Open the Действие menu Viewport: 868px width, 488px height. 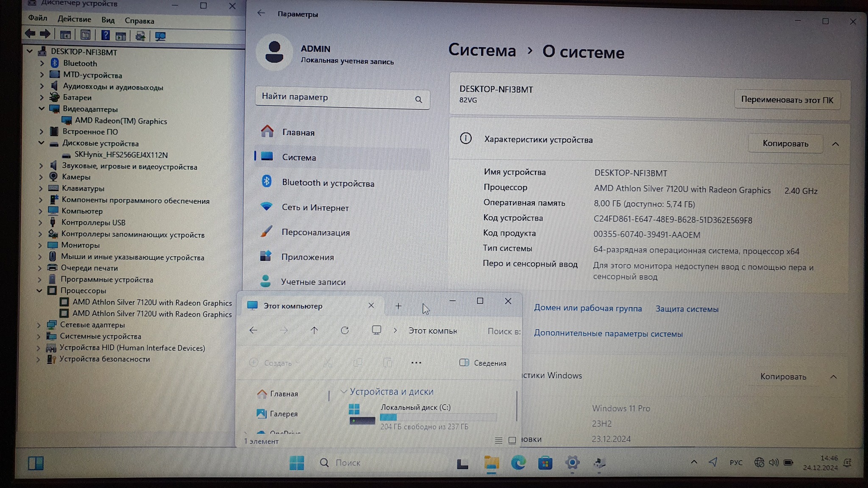tap(74, 19)
